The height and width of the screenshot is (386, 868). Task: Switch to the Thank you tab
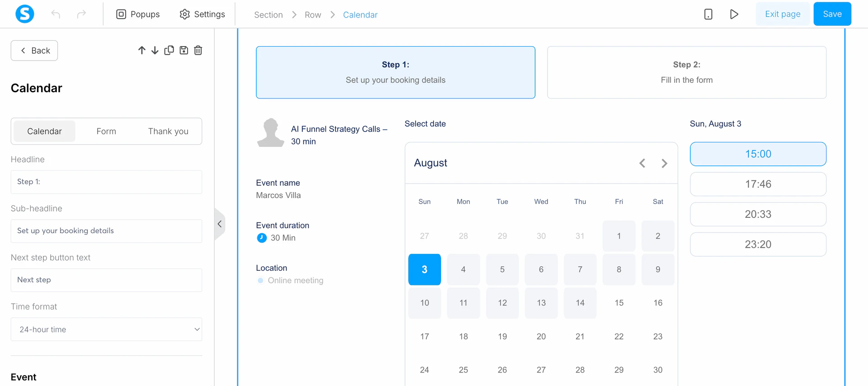168,131
